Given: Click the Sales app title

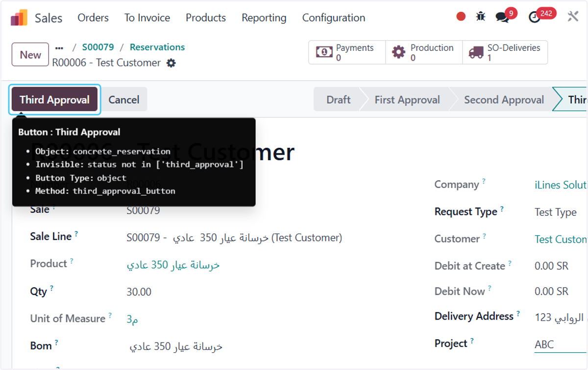Looking at the screenshot, I should pos(49,18).
